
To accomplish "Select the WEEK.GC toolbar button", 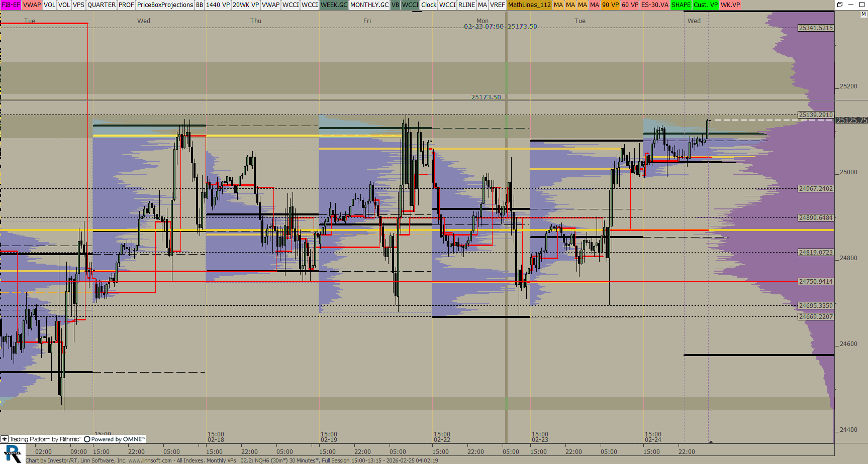I will pyautogui.click(x=334, y=5).
